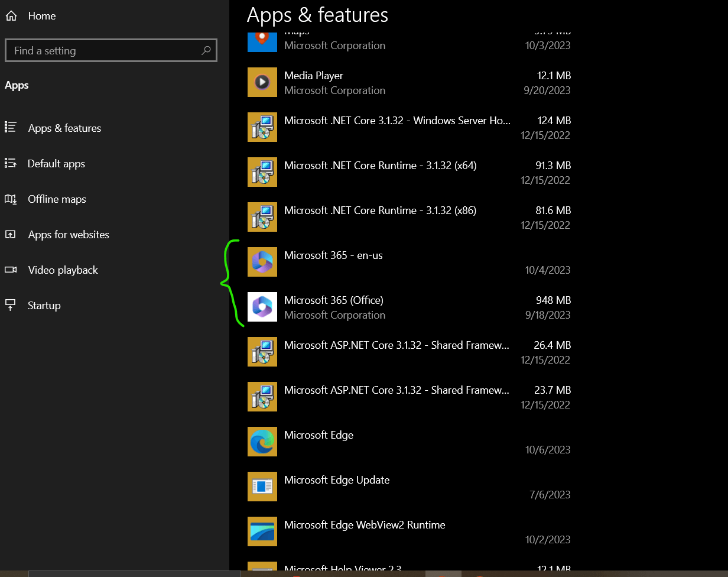728x577 pixels.
Task: Click the 10/4/2023 install date
Action: [548, 270]
